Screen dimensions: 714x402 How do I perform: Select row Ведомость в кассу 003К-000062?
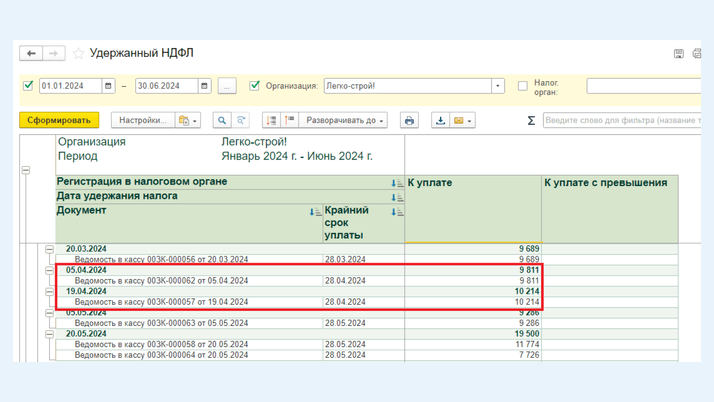click(162, 281)
